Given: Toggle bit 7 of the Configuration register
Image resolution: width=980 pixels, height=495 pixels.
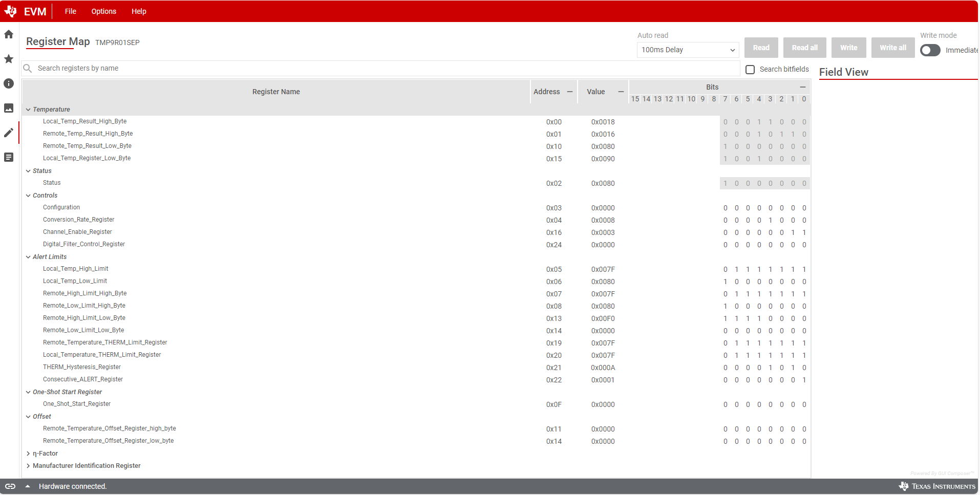Looking at the screenshot, I should [x=725, y=208].
